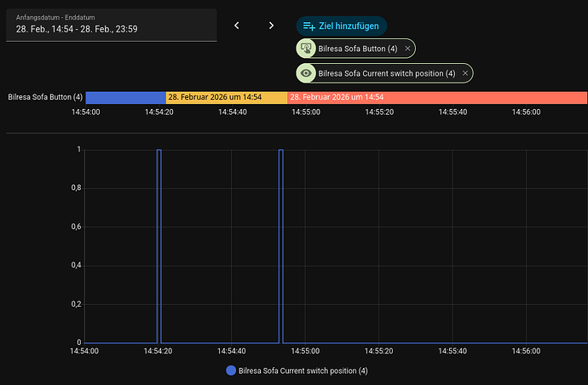Click the yellow segment in the state timeline
Viewport: 588px width, 385px height.
pyautogui.click(x=227, y=97)
